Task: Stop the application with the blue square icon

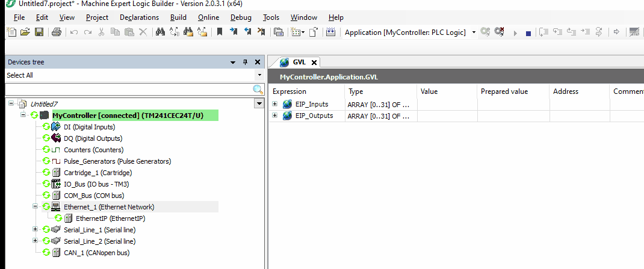Action: pos(528,33)
